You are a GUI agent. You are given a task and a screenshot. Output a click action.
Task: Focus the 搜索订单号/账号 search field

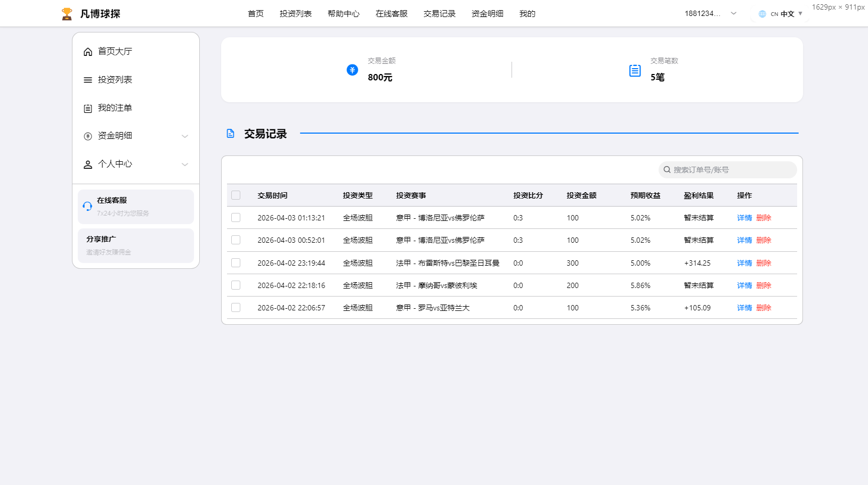tap(728, 170)
